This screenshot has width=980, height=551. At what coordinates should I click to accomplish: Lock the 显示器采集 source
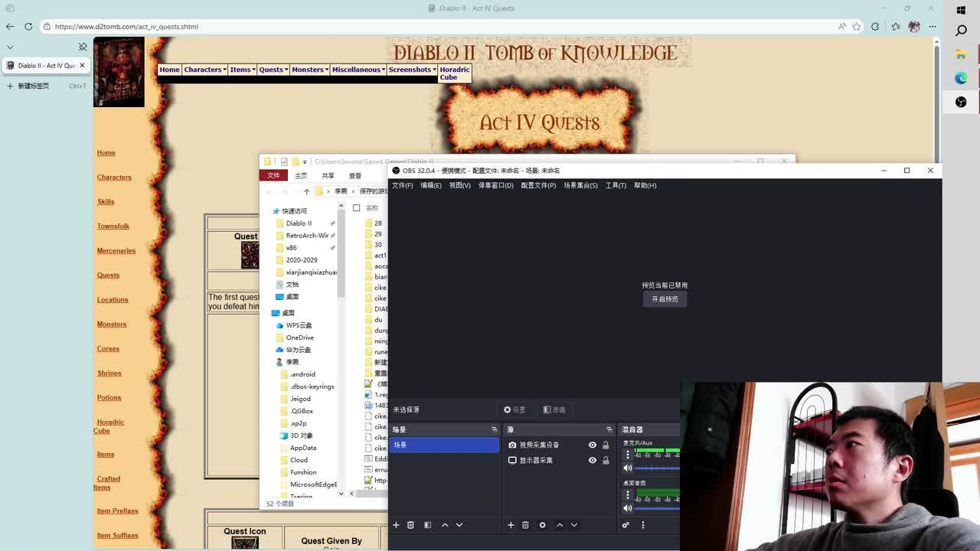coord(606,460)
